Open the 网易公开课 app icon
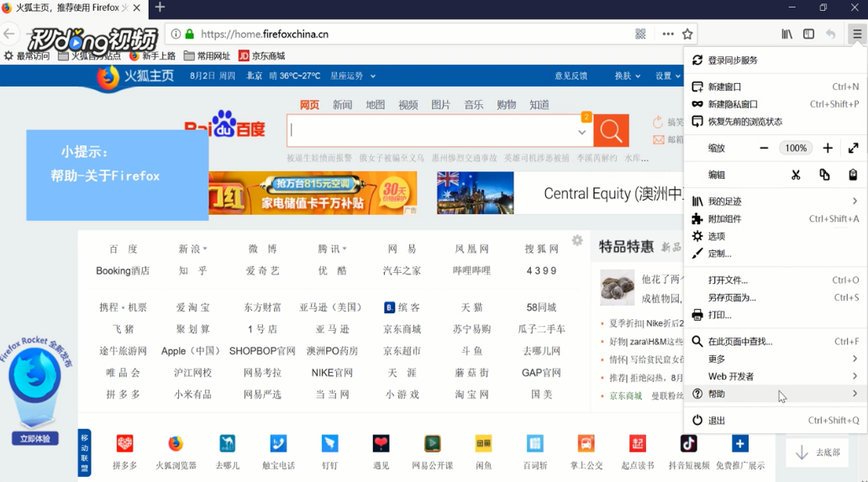Viewport: 868px width, 482px height. click(433, 444)
